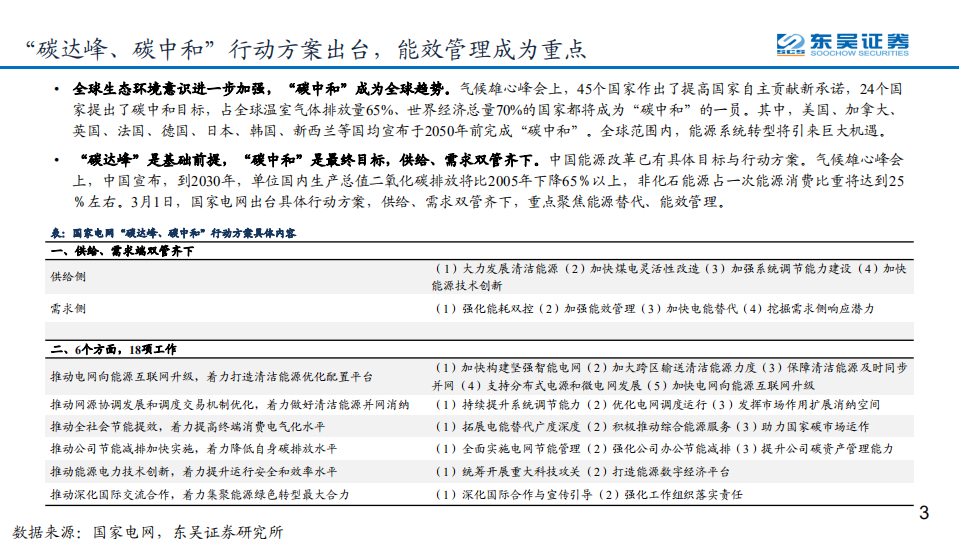Screen dimensions: 959x539
Task: Click row 推动公司节能减排加快实施
Action: (x=480, y=449)
